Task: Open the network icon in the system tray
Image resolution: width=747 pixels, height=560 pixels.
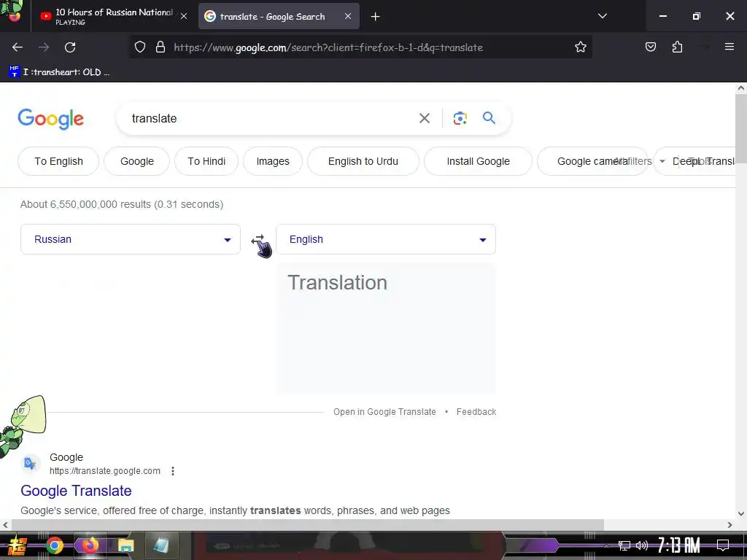Action: tap(624, 545)
